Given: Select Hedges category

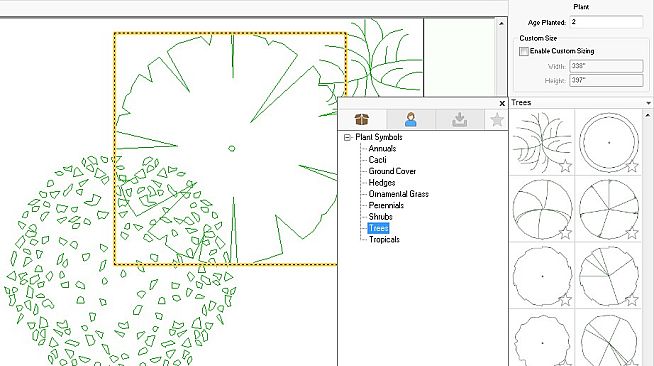Looking at the screenshot, I should pos(382,183).
